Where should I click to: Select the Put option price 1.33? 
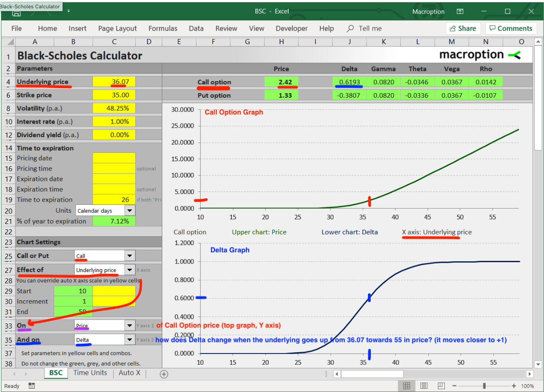point(281,95)
